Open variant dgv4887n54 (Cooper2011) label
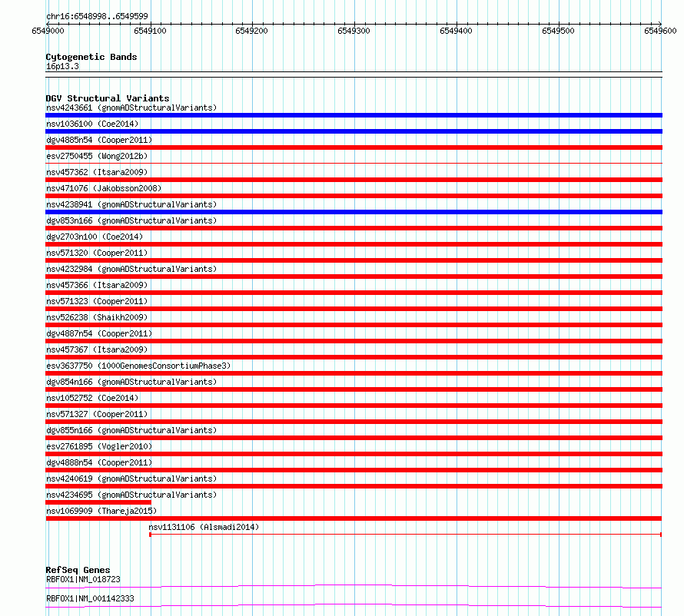 99,333
